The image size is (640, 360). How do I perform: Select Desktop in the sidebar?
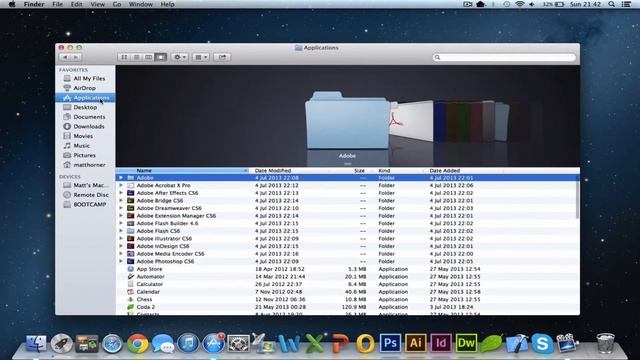click(x=85, y=107)
